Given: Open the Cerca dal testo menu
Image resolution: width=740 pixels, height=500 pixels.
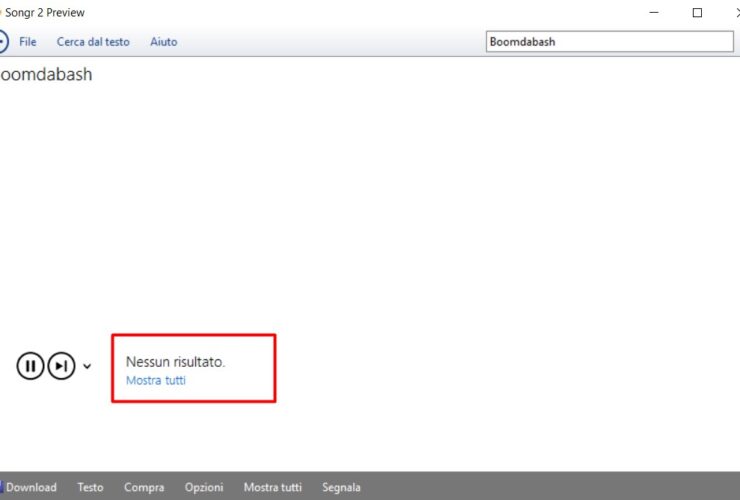Looking at the screenshot, I should point(93,42).
